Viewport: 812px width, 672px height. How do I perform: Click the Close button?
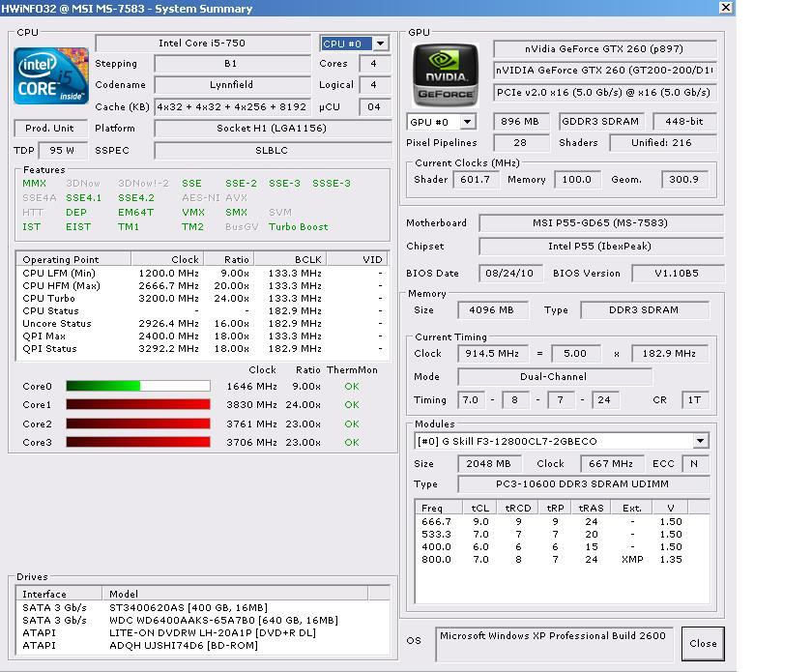click(x=703, y=644)
